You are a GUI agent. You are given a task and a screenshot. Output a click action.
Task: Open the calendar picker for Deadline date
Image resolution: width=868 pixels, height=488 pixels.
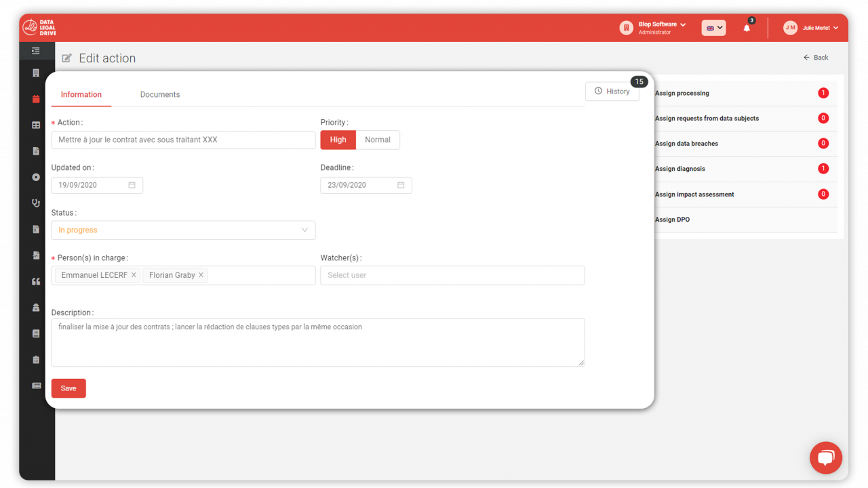(401, 185)
